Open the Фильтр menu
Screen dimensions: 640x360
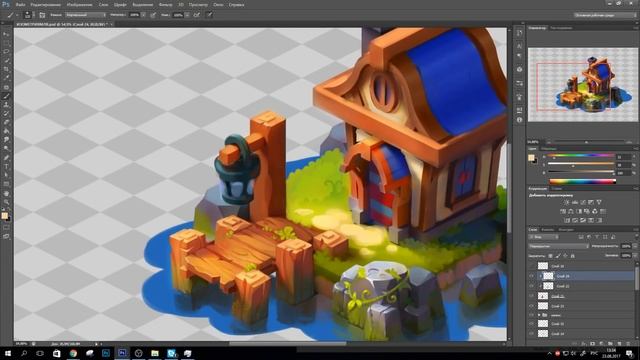click(x=165, y=5)
